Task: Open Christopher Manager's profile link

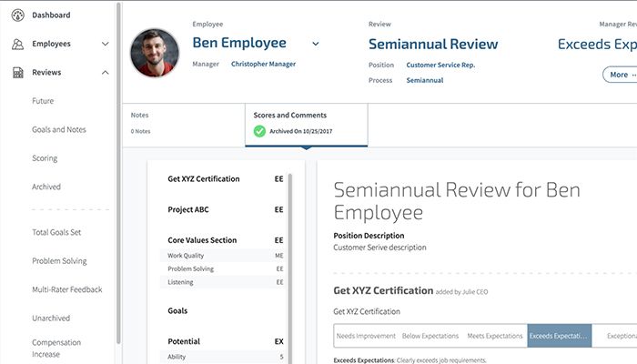Action: pos(263,65)
